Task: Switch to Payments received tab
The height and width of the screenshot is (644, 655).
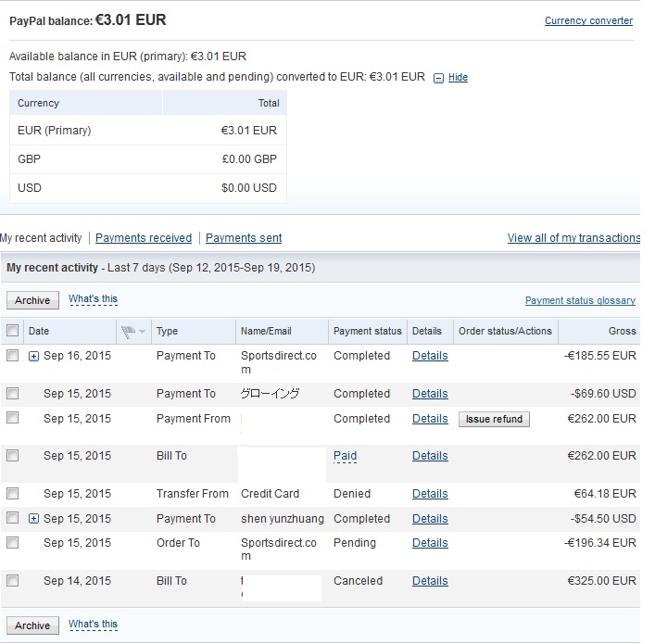Action: pos(144,238)
